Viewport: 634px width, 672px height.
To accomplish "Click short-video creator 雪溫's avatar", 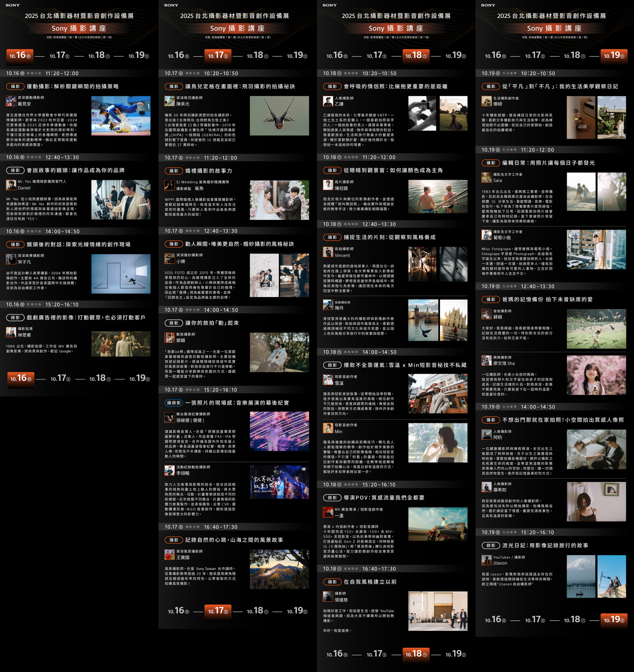I will 328,380.
